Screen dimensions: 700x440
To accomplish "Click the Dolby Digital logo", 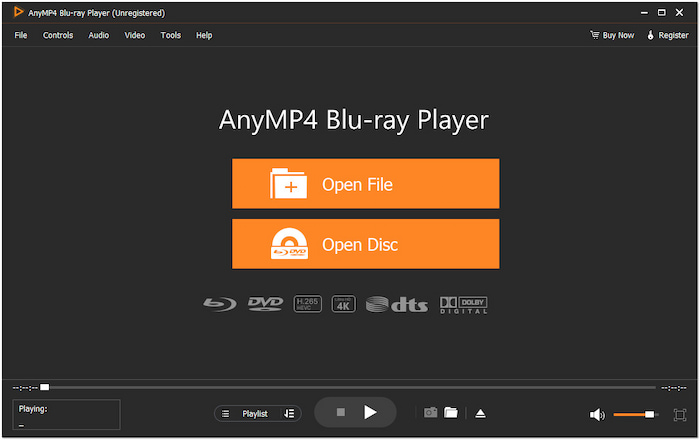I will (x=463, y=305).
